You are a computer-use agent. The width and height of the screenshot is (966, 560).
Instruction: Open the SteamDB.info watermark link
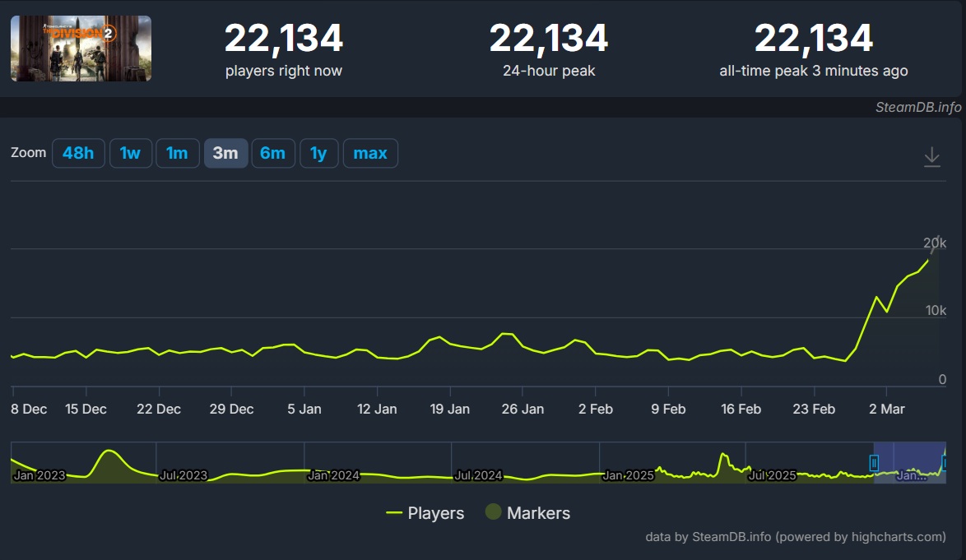coord(917,108)
